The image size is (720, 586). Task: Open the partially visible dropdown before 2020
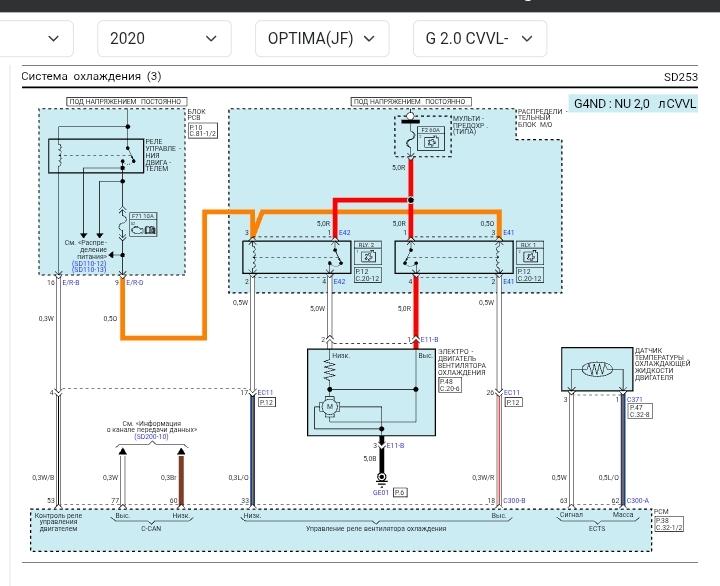click(x=37, y=39)
